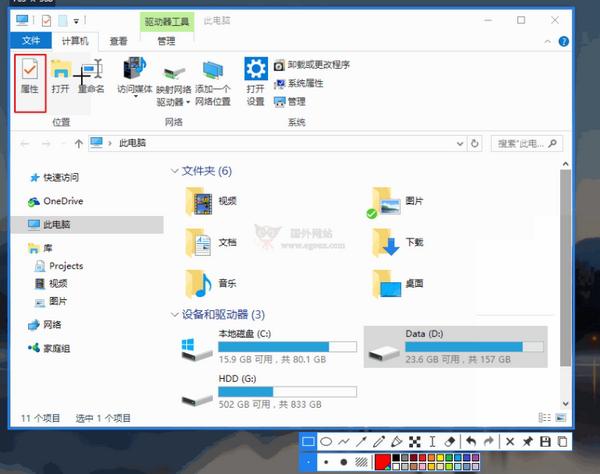Switch to the 管理 drive tools tab
This screenshot has width=600, height=474.
166,41
